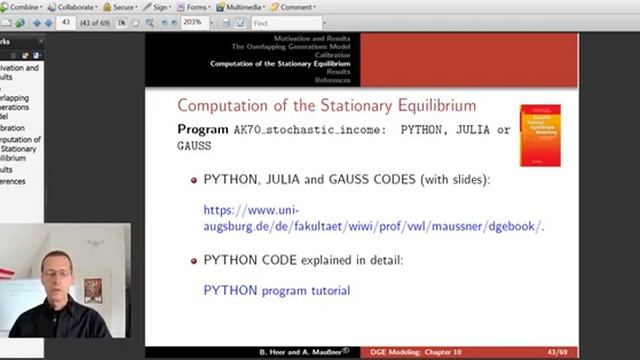Jump to Calibration section in slide header
This screenshot has width=640, height=360.
(x=332, y=55)
